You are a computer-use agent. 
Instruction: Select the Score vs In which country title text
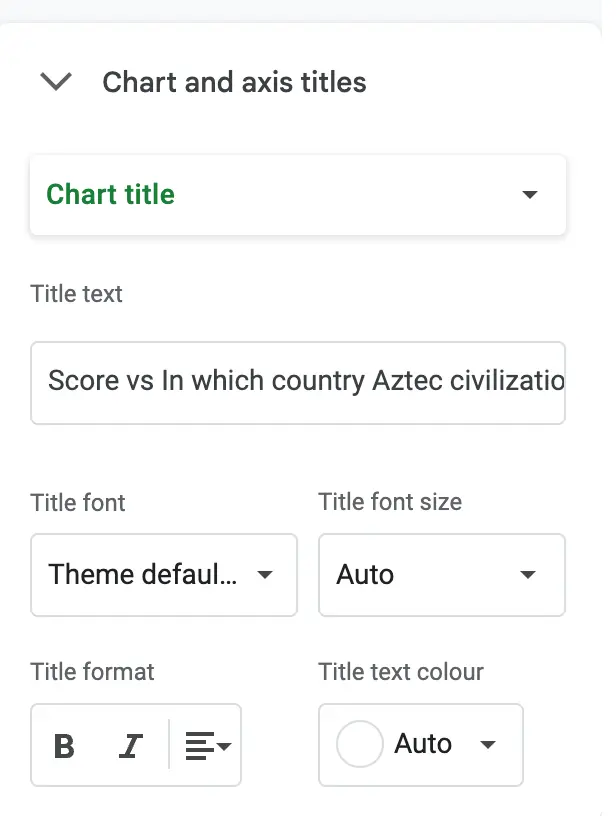297,383
